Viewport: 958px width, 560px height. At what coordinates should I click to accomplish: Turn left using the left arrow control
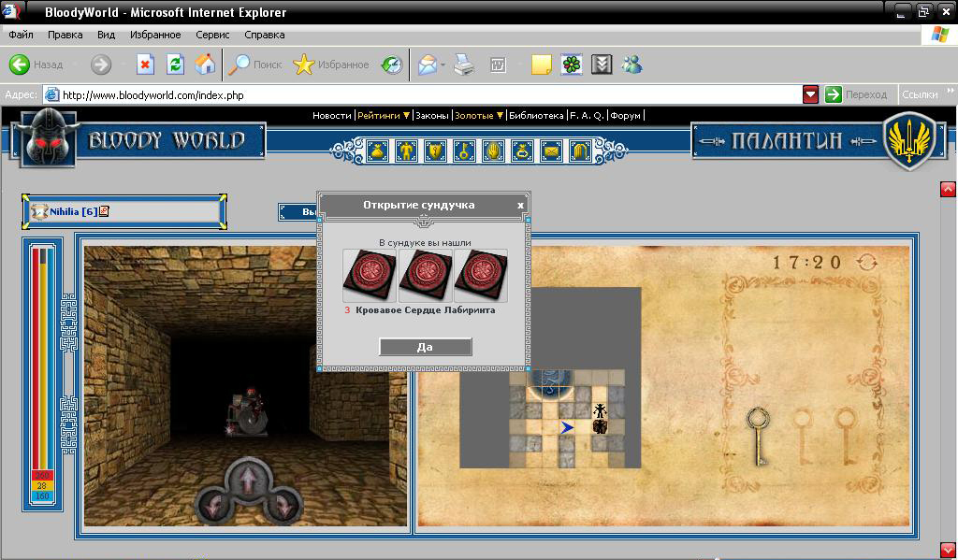(214, 508)
